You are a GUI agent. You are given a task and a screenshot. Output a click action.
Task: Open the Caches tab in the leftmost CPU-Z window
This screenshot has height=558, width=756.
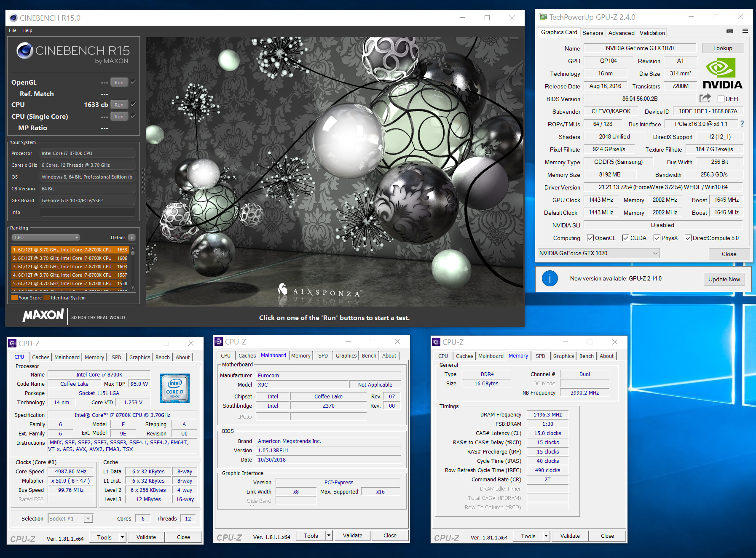click(x=41, y=357)
